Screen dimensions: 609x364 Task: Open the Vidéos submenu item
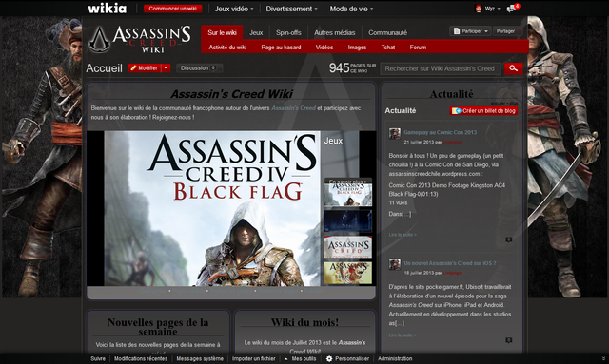(324, 47)
